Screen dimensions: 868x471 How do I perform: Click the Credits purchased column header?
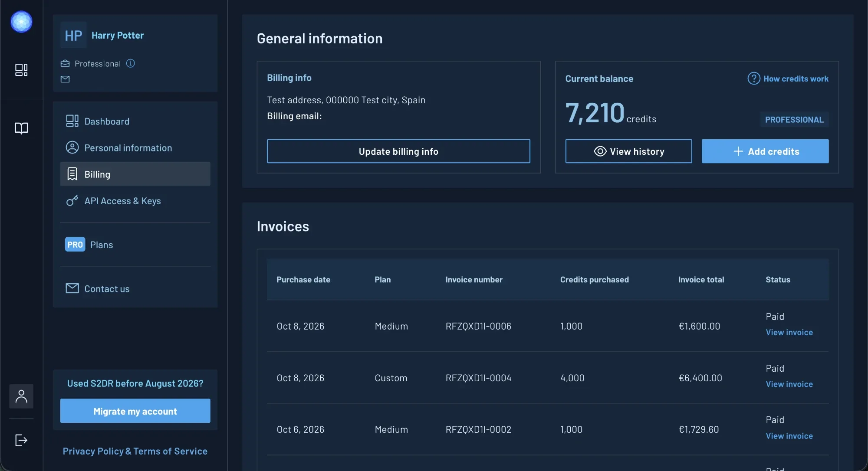(x=594, y=280)
